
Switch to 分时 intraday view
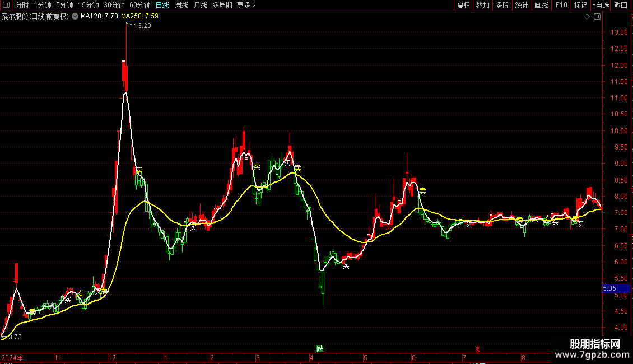coord(22,5)
